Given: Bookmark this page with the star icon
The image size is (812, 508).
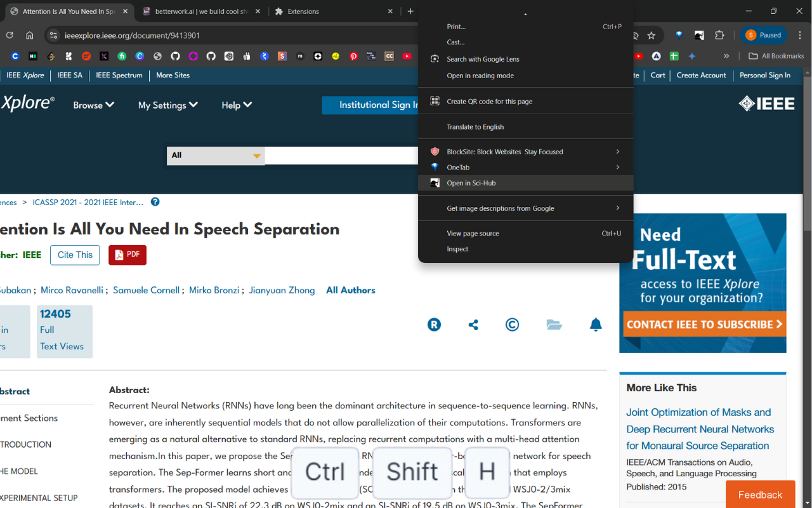Looking at the screenshot, I should pos(652,36).
